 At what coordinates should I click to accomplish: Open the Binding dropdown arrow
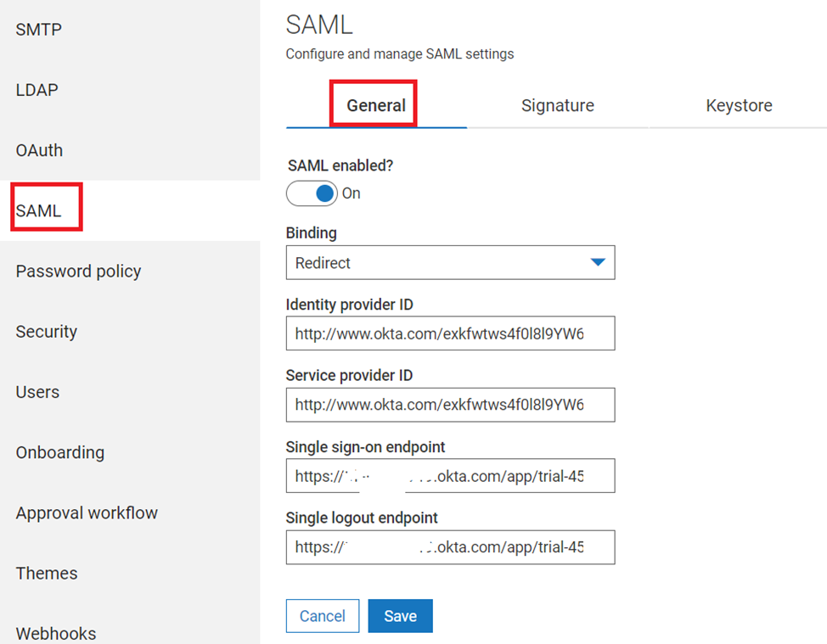click(598, 263)
